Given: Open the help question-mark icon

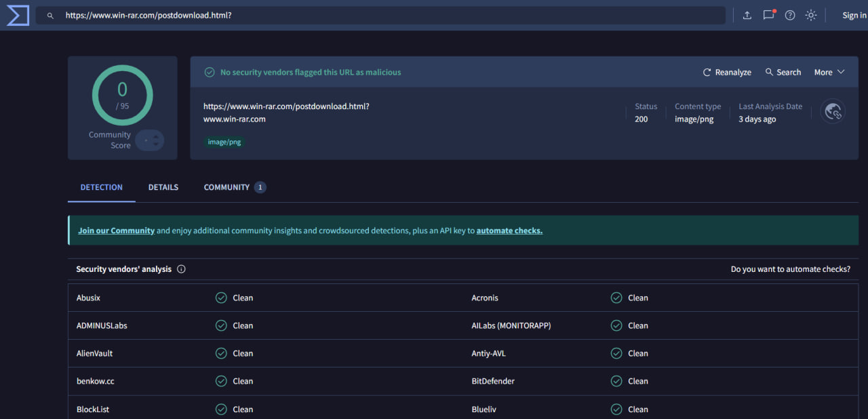Looking at the screenshot, I should (x=789, y=14).
